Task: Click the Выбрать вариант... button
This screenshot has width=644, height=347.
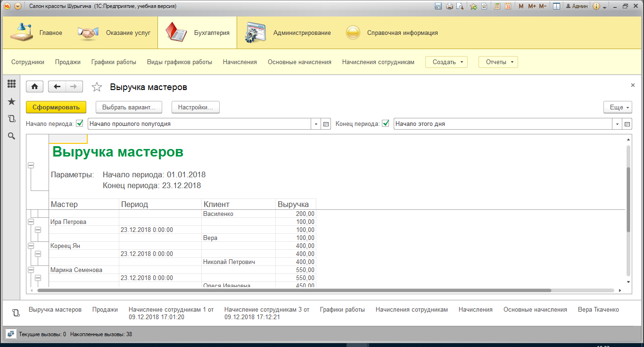Action: pos(129,107)
